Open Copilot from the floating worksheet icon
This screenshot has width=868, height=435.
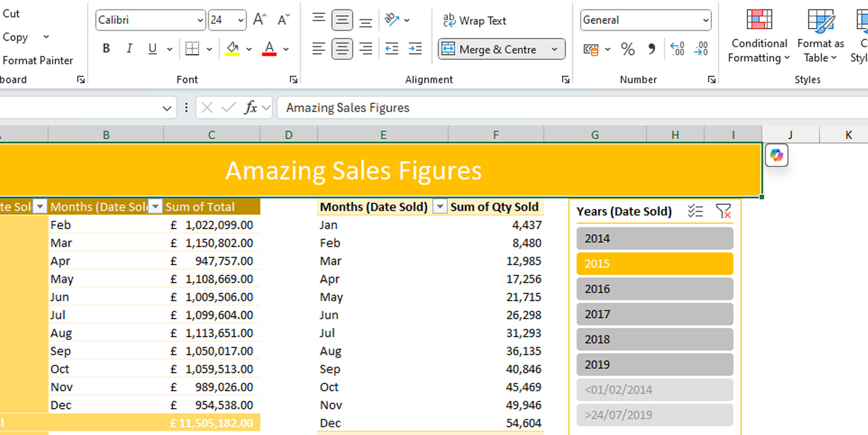776,155
